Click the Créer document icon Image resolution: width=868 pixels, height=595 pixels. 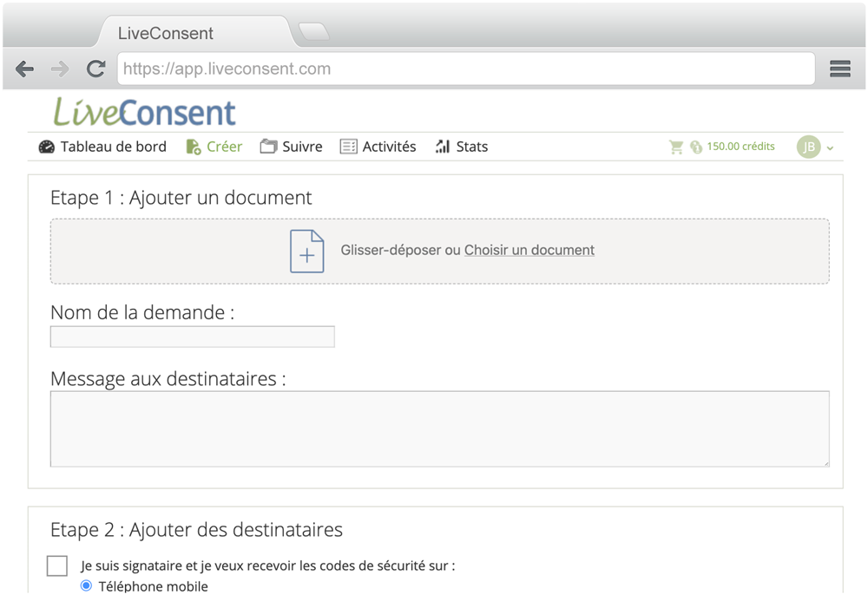click(x=194, y=147)
